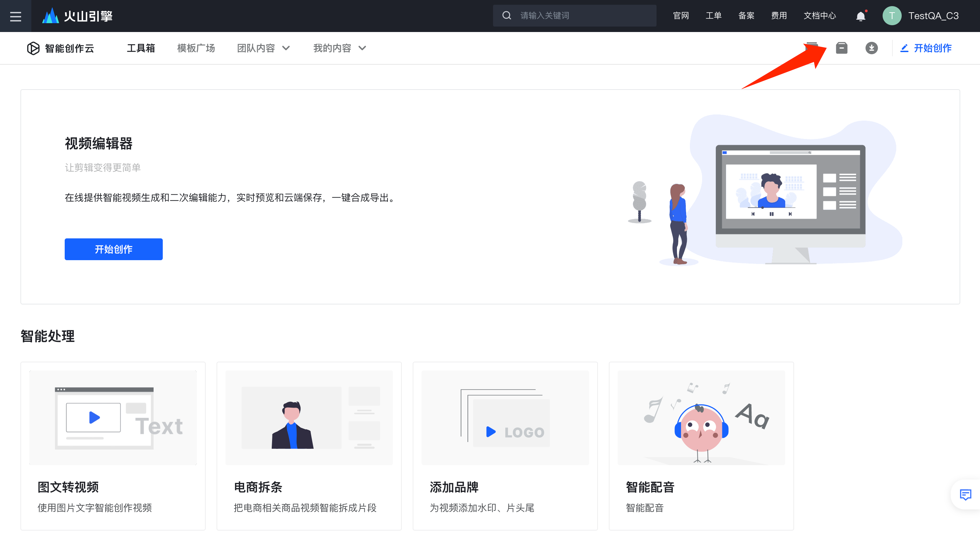Click the 让剪辑变得更简单 subtitle
Image resolution: width=980 pixels, height=536 pixels.
[103, 168]
